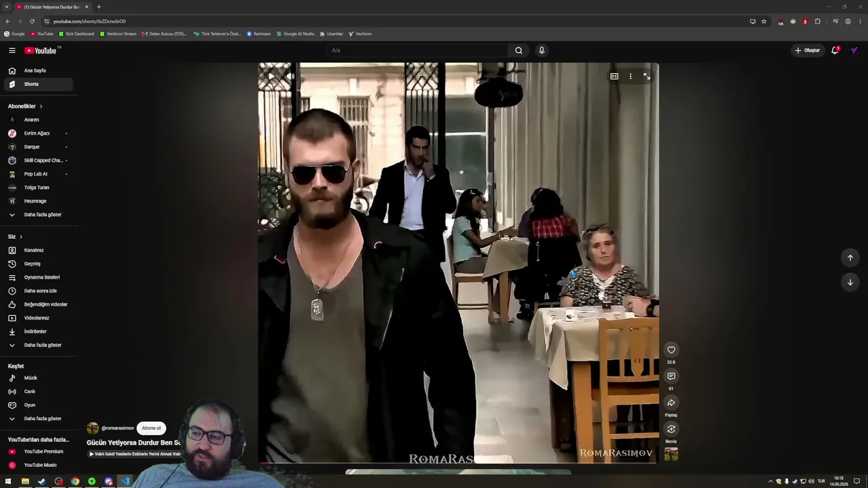The image size is (868, 488).
Task: Focus the Ara search field
Action: (417, 50)
